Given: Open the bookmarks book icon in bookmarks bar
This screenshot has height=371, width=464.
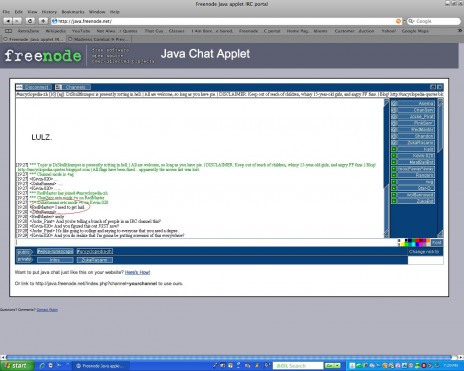Looking at the screenshot, I should point(9,31).
